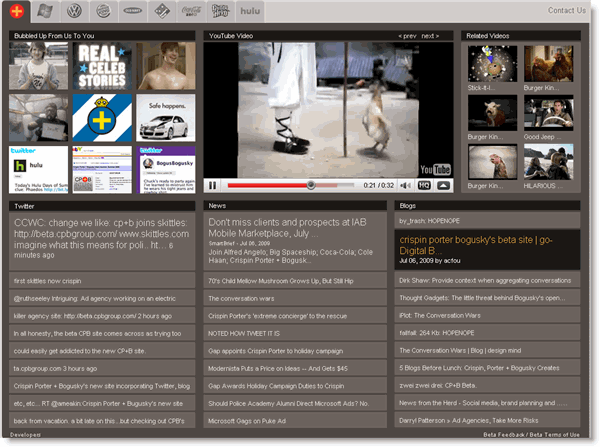Click the Contact Us link
The image size is (600, 447).
tap(567, 10)
